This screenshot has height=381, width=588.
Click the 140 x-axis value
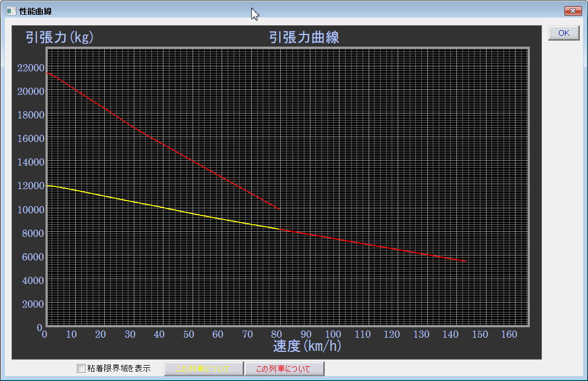point(450,334)
